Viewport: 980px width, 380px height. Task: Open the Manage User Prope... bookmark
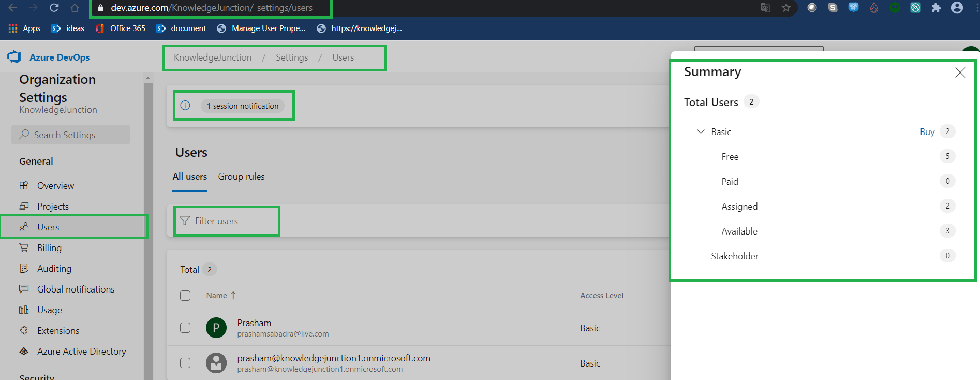[x=261, y=28]
